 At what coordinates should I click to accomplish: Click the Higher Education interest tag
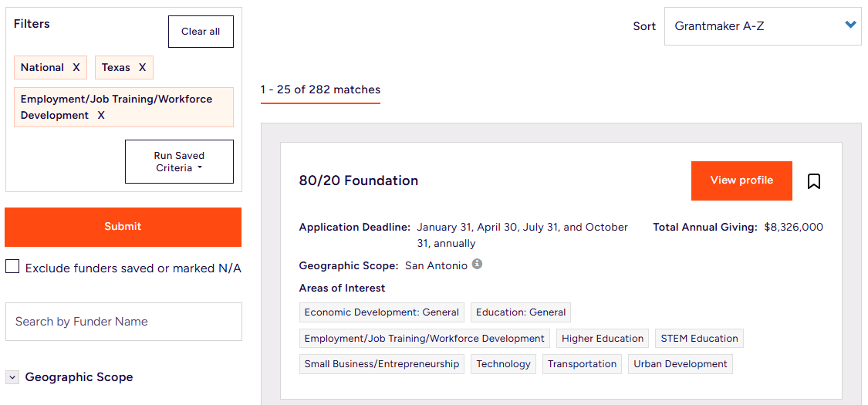tap(602, 339)
